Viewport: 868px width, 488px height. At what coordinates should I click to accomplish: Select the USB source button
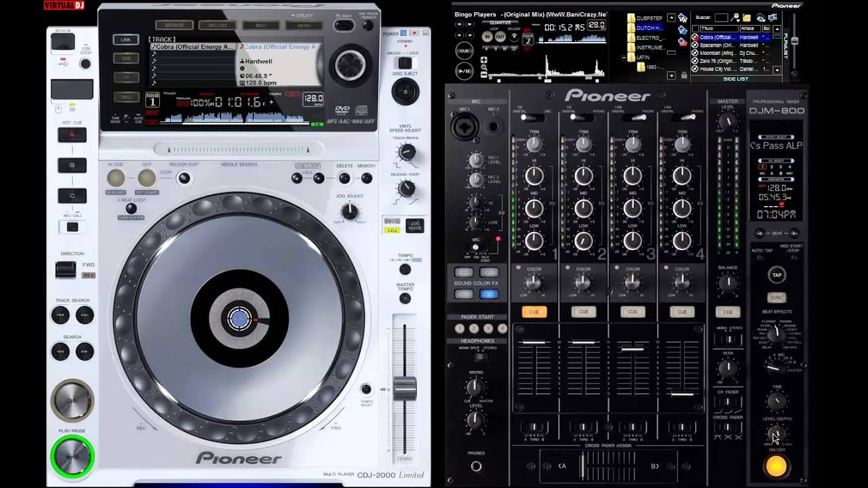click(x=126, y=59)
